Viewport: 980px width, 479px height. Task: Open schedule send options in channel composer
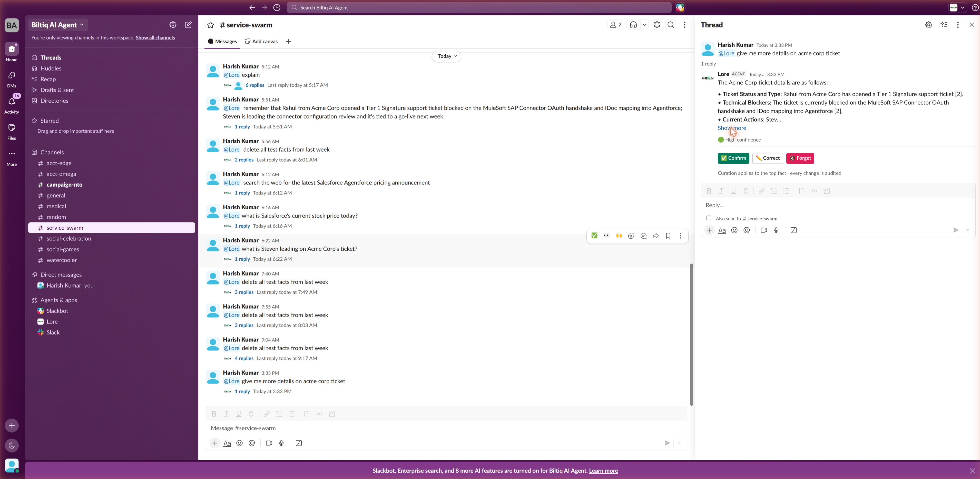point(679,443)
